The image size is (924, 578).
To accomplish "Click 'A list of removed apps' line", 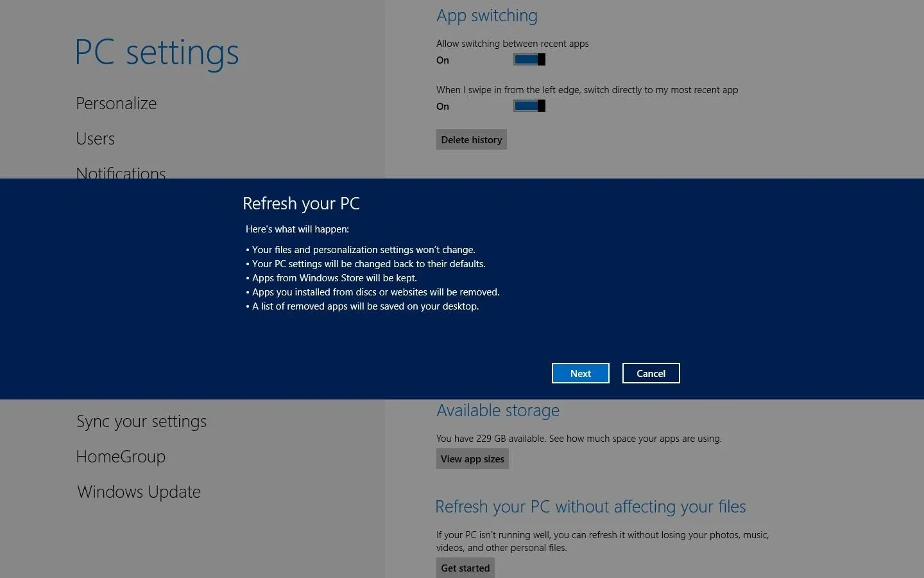I will [363, 306].
